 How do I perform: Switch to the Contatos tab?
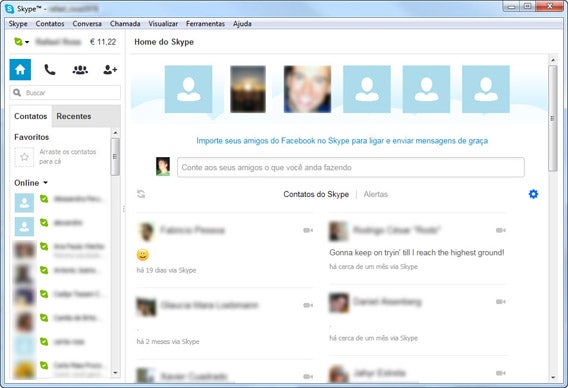click(x=31, y=116)
